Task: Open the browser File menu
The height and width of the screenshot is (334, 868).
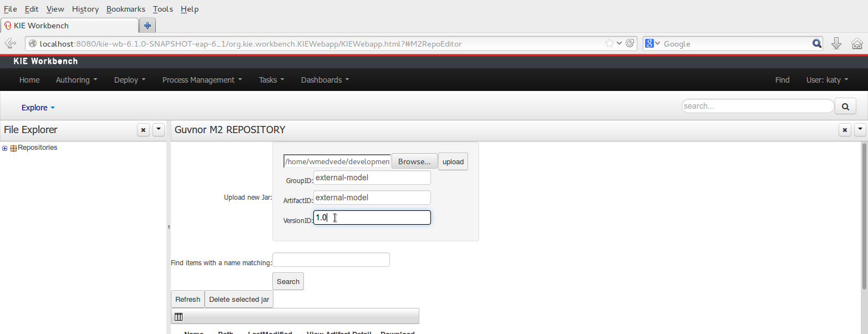Action: [10, 9]
